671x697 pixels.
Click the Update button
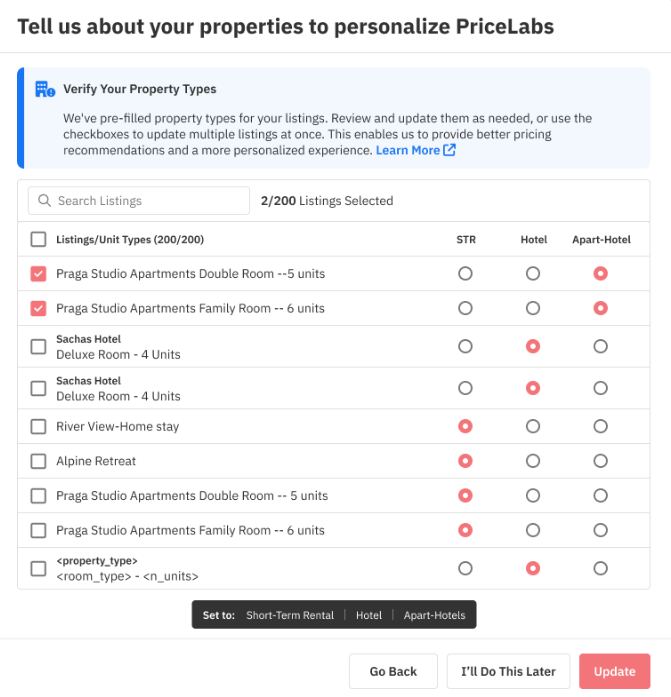coord(615,671)
